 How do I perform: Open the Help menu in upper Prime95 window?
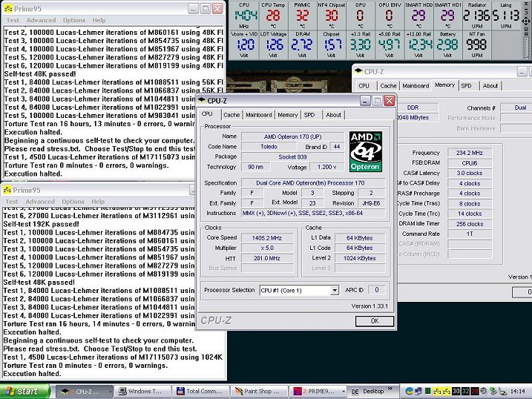pyautogui.click(x=99, y=20)
